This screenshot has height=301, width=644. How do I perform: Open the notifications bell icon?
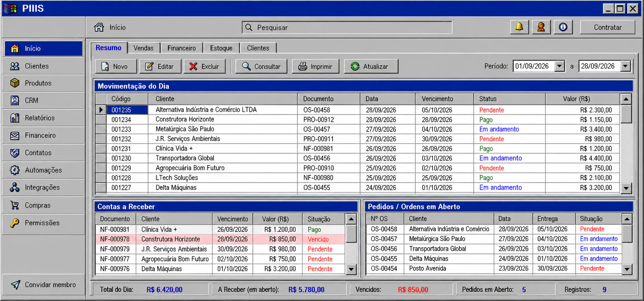[519, 27]
